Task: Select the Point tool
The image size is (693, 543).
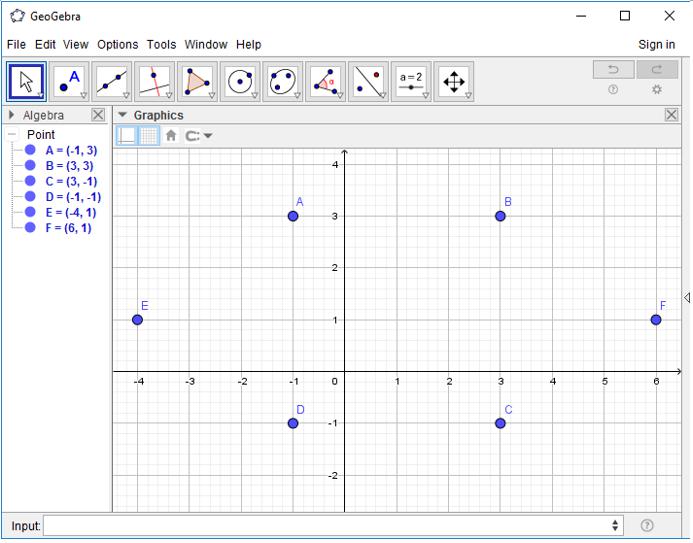Action: click(x=69, y=81)
